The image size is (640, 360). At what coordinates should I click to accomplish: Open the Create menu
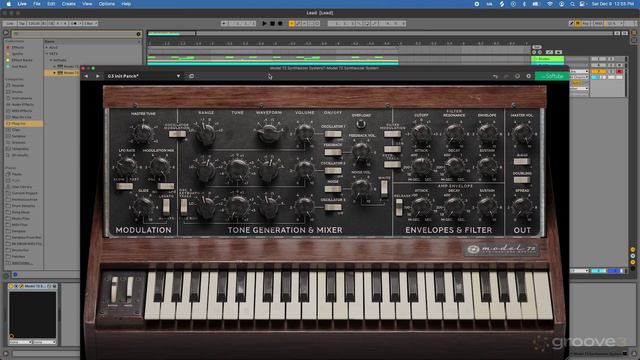pyautogui.click(x=68, y=4)
